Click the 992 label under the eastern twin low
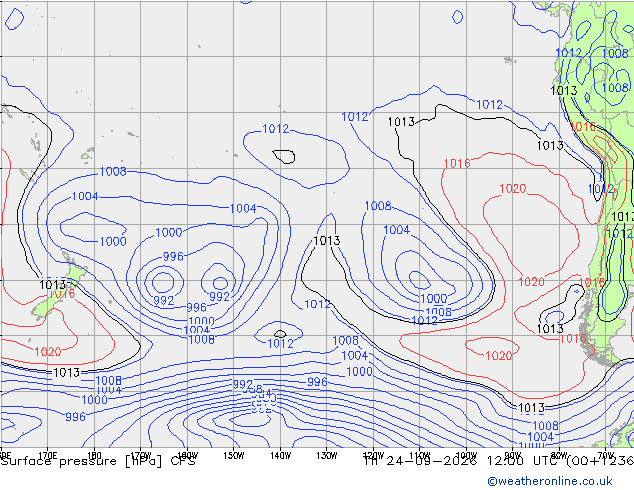The image size is (634, 490). pos(220,296)
